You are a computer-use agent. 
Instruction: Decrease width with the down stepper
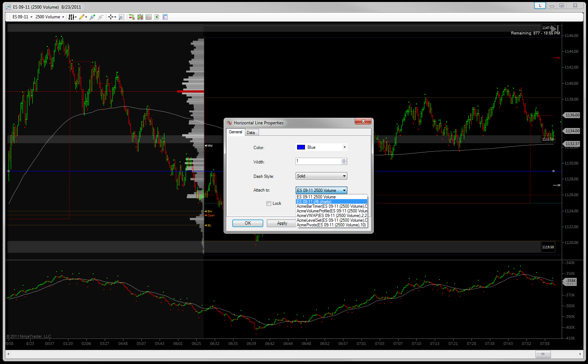point(344,163)
